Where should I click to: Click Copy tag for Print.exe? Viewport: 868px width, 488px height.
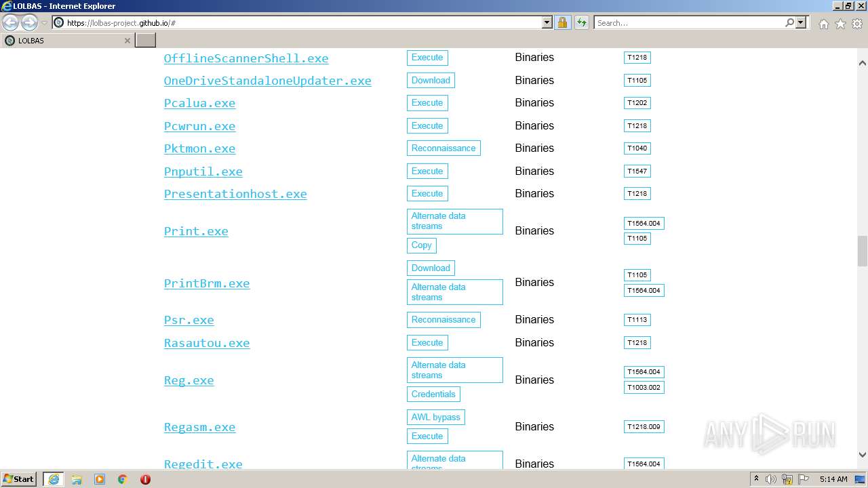[x=421, y=245]
